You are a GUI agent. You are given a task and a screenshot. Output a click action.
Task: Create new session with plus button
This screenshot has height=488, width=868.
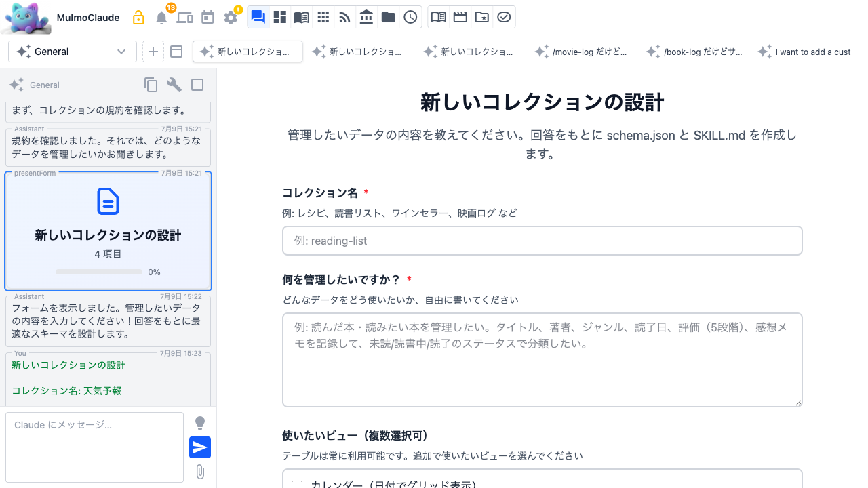[153, 52]
